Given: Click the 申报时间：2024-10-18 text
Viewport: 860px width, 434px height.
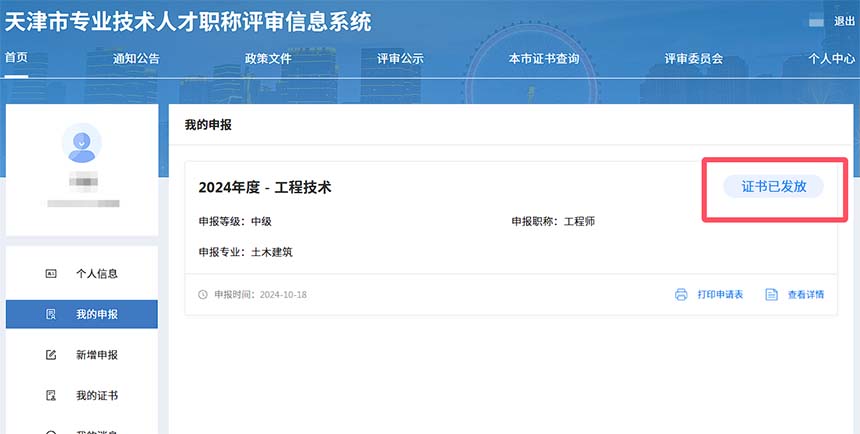Looking at the screenshot, I should pyautogui.click(x=261, y=295).
